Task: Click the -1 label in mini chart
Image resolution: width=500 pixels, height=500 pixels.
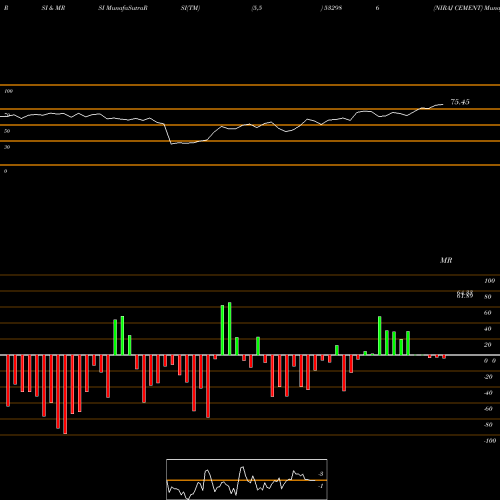Action: pos(320,486)
